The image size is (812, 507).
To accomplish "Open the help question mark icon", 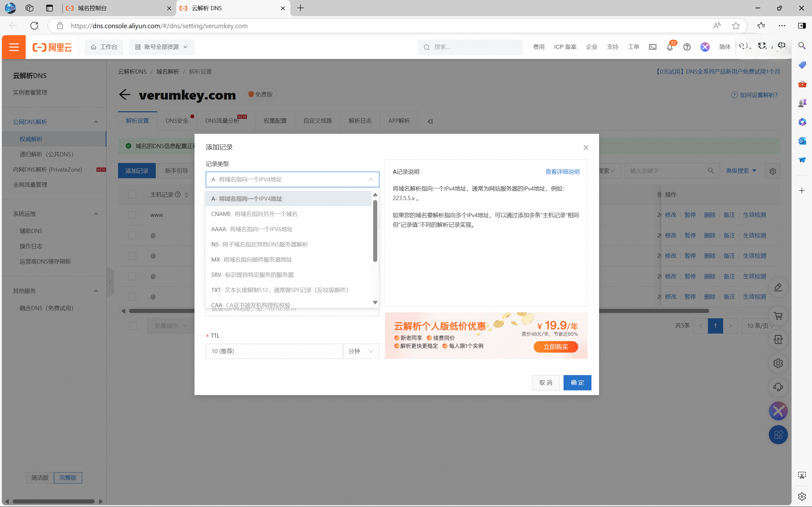I will point(687,47).
